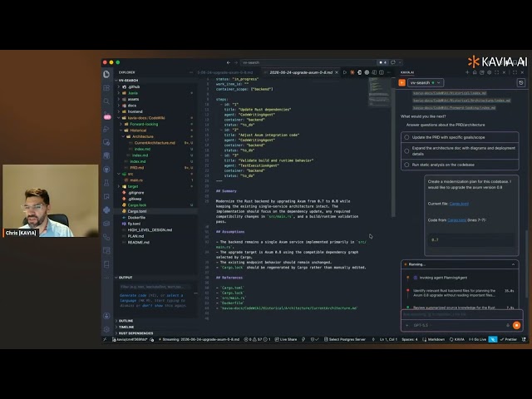Viewport: 532px width, 399px height.
Task: Open Cargo.toml link after Current file
Action: tap(459, 204)
